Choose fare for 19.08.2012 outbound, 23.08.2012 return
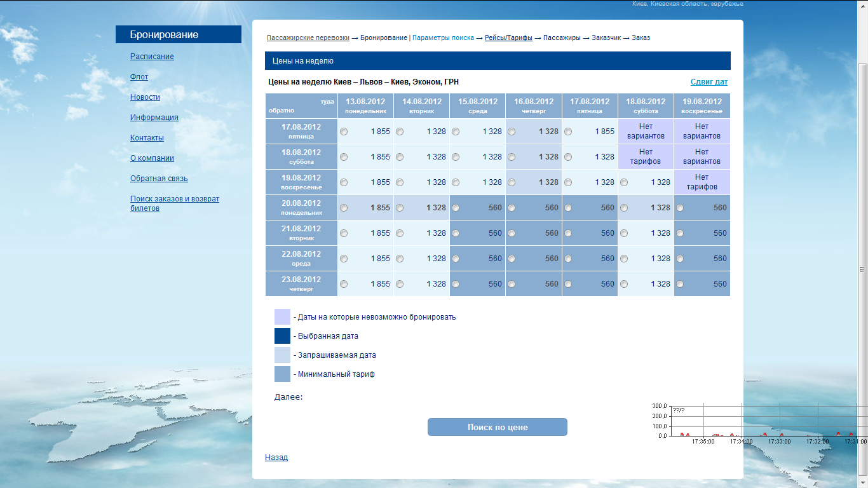Image resolution: width=868 pixels, height=488 pixels. pos(680,284)
